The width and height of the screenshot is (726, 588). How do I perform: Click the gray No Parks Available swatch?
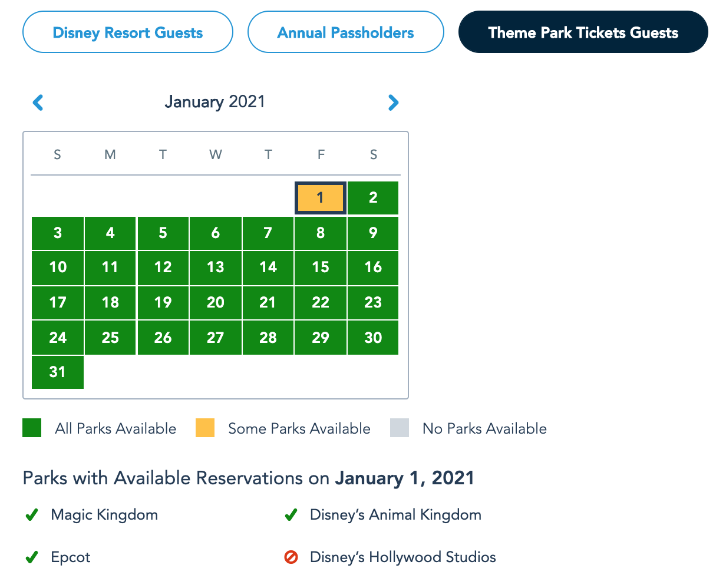pos(400,428)
